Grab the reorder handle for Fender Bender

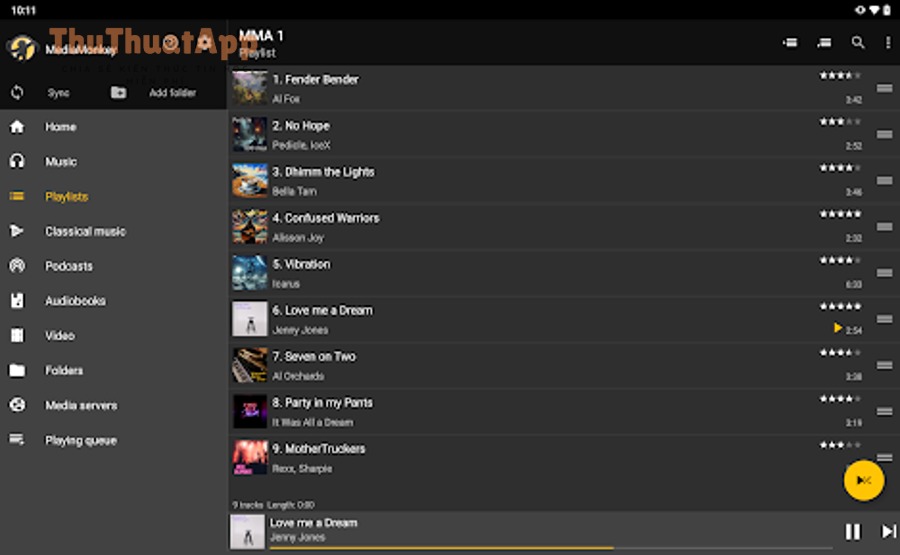(884, 88)
